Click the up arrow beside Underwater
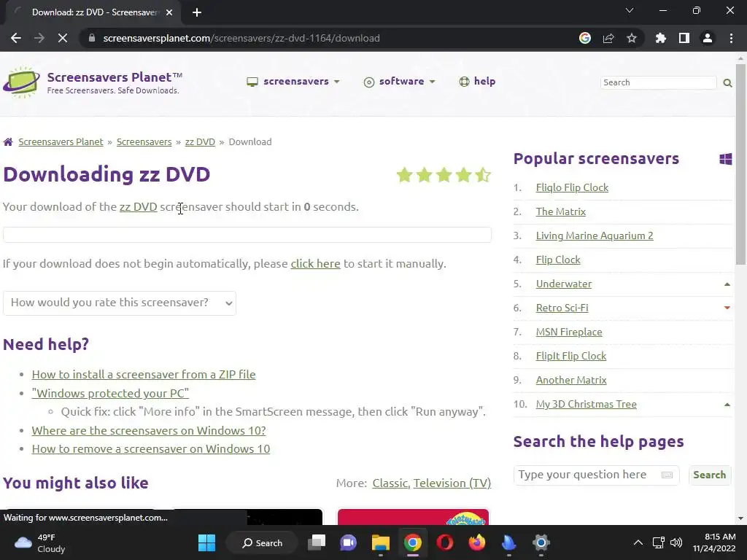This screenshot has height=560, width=747. point(727,284)
